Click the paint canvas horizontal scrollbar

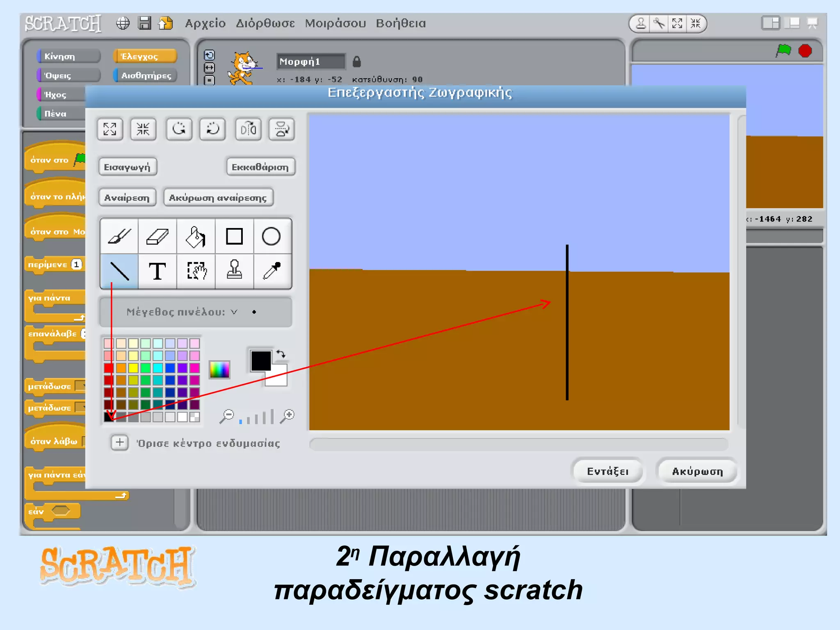[x=519, y=444]
